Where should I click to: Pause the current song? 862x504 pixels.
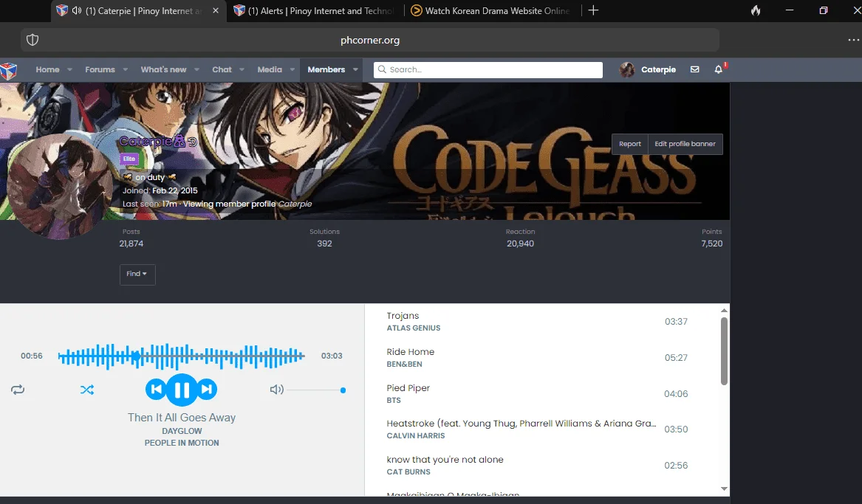pos(182,390)
